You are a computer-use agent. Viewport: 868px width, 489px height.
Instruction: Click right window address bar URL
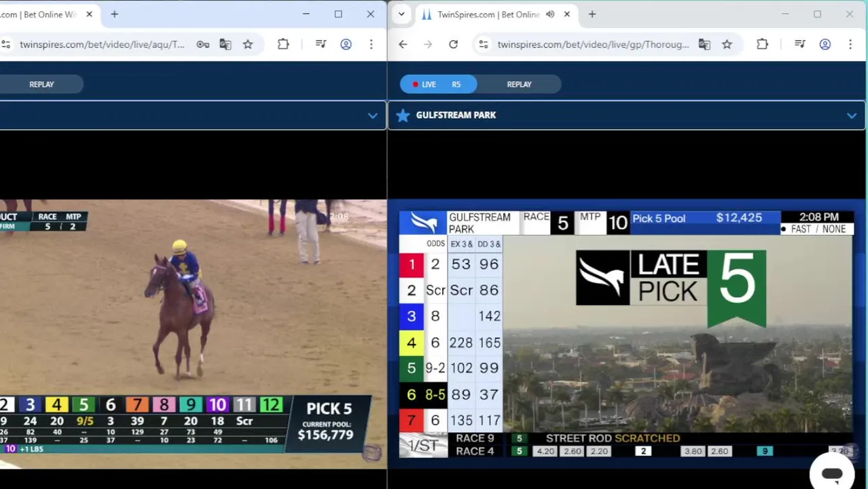[x=593, y=45]
